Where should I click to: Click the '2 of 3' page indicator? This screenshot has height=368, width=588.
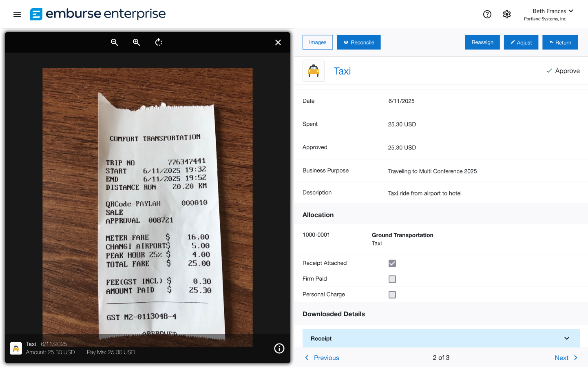(x=441, y=358)
